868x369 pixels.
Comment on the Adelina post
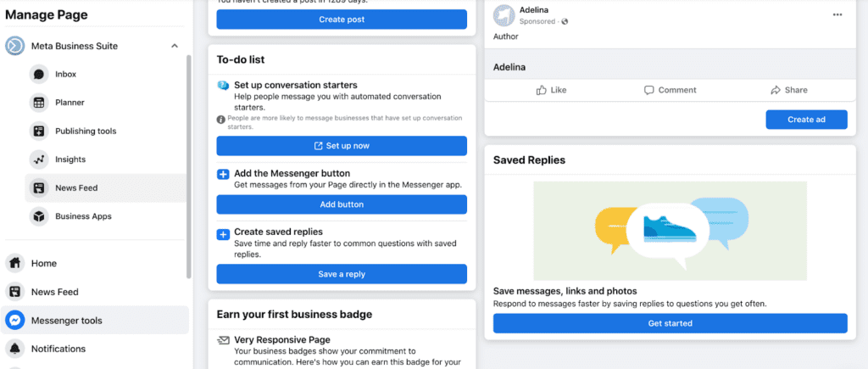click(x=670, y=90)
